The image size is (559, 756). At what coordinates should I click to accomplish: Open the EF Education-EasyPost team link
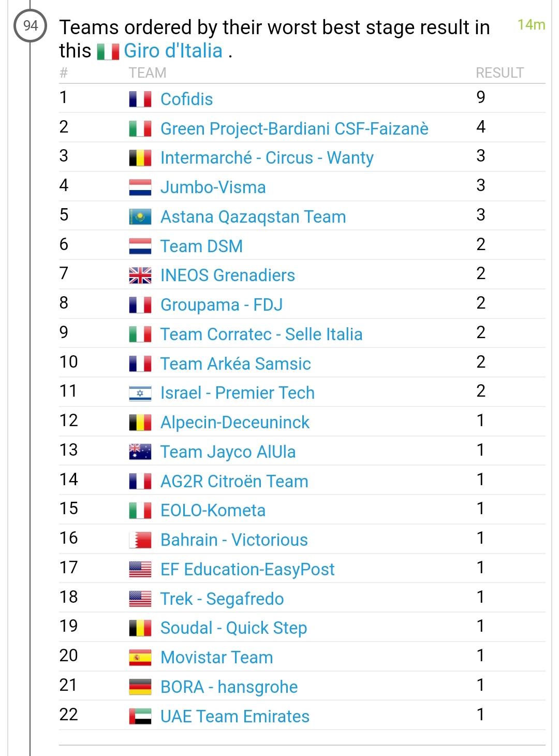(x=247, y=570)
